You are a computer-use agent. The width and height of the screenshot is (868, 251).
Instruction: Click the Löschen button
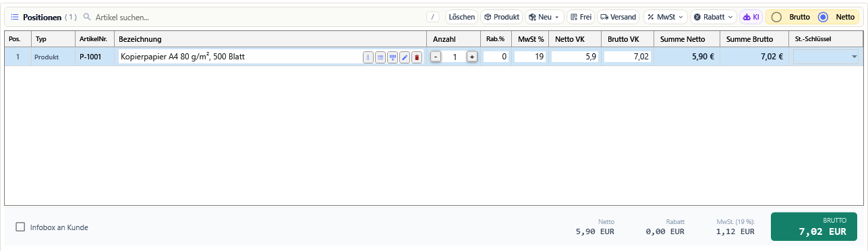(462, 17)
